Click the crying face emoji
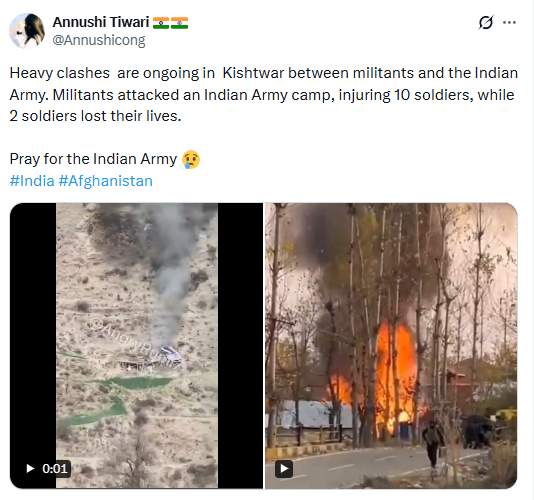The width and height of the screenshot is (534, 500). 191,159
